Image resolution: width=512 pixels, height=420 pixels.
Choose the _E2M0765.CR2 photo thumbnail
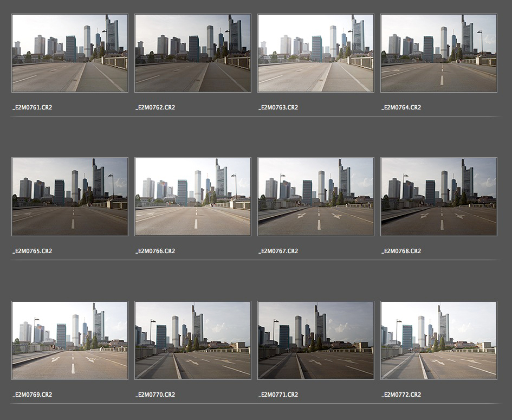click(x=70, y=197)
